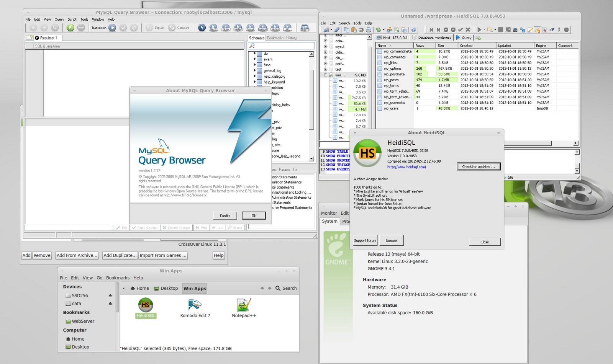Click the Donate button
This screenshot has width=613, height=364.
(391, 240)
